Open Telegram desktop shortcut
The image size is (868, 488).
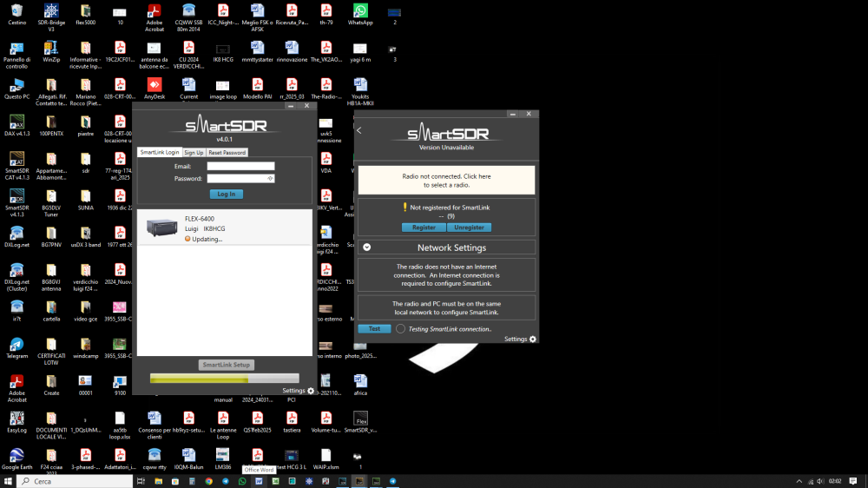click(16, 348)
